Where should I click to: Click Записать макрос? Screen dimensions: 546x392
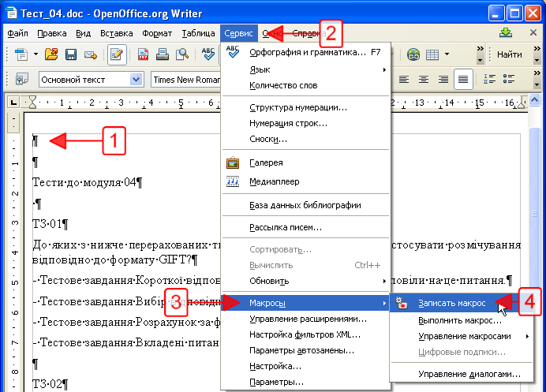[x=462, y=303]
